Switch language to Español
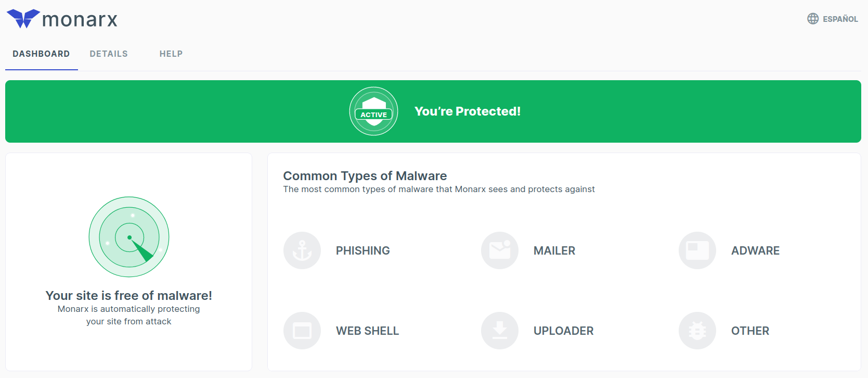 pos(840,19)
